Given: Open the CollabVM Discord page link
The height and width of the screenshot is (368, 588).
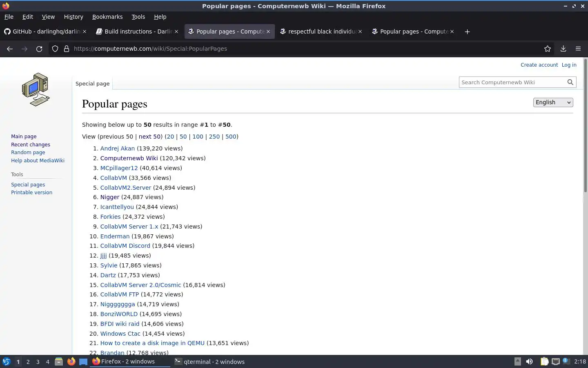Looking at the screenshot, I should pyautogui.click(x=125, y=246).
